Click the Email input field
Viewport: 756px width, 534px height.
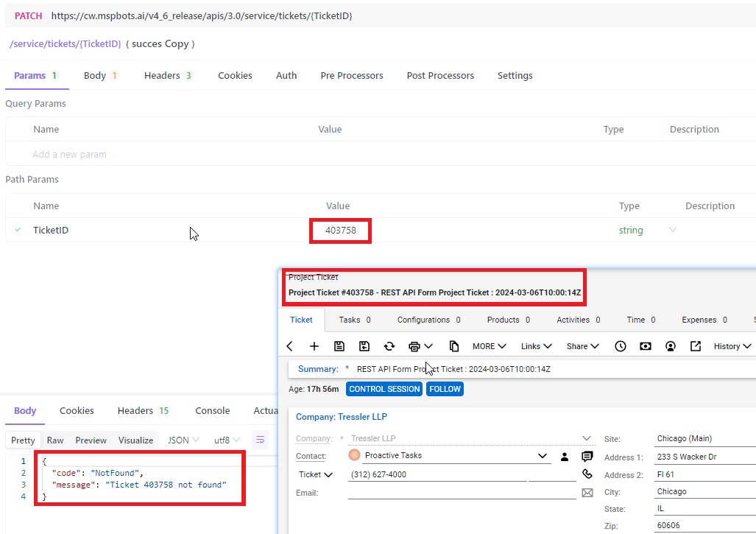pos(462,492)
